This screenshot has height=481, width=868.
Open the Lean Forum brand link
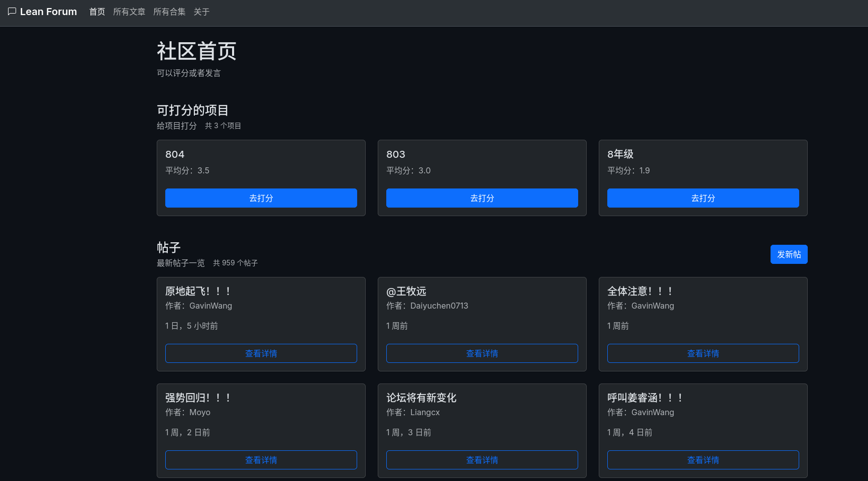[x=43, y=12]
